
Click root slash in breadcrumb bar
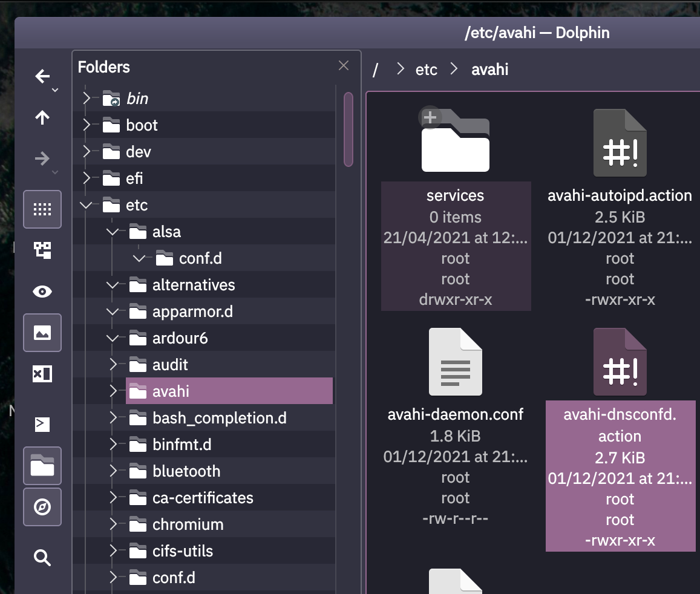[x=376, y=70]
